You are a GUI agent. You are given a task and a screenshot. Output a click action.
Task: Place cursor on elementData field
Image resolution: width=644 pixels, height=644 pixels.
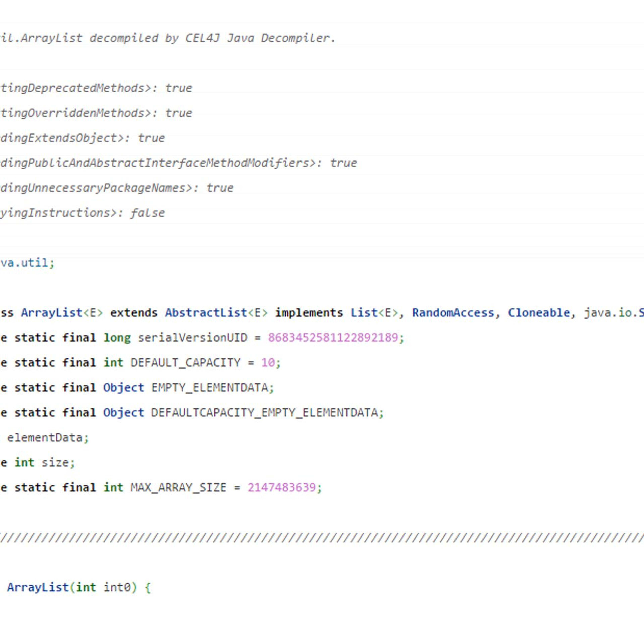(45, 438)
